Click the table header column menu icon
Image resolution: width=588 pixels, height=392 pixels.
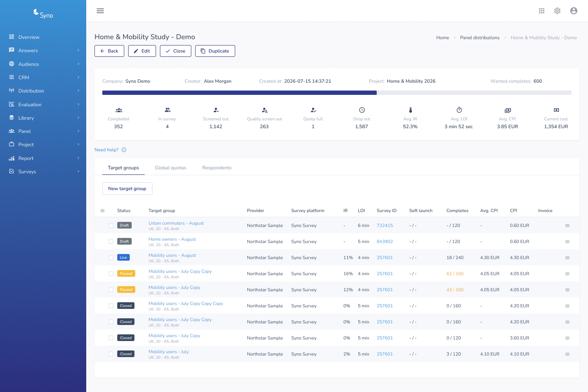(103, 211)
